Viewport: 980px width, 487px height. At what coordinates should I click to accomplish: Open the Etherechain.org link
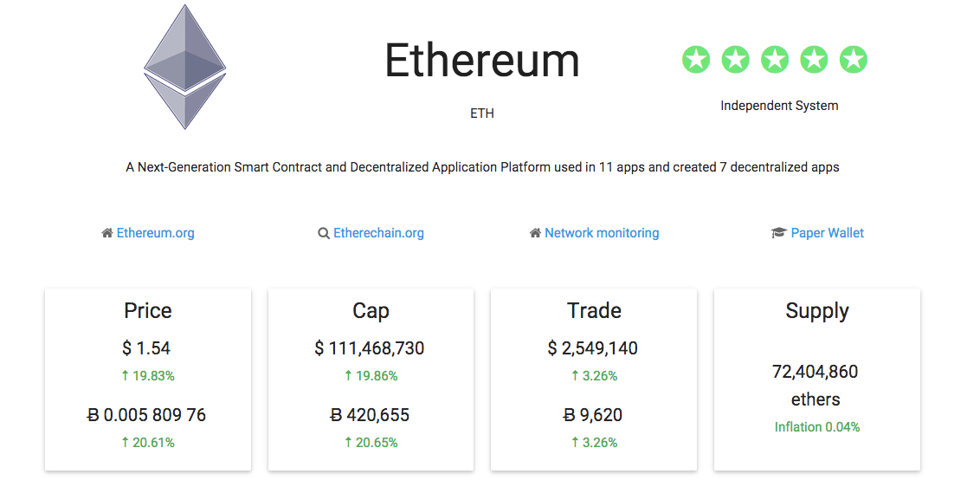click(378, 233)
